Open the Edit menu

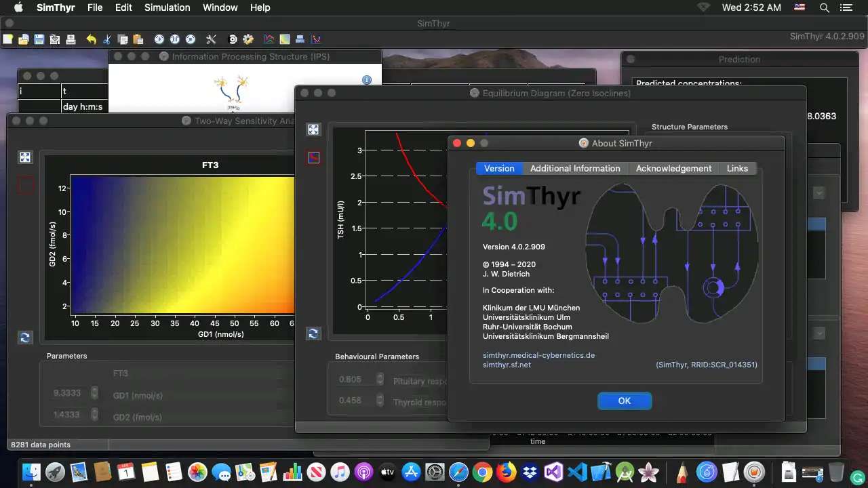click(123, 7)
